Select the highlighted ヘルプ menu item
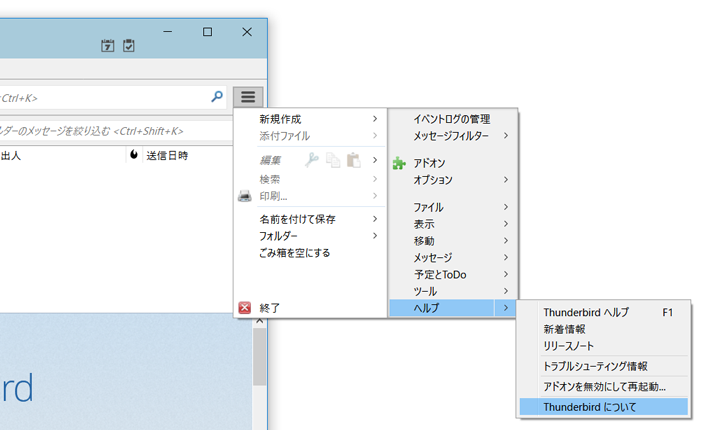707x430 pixels. tap(453, 308)
